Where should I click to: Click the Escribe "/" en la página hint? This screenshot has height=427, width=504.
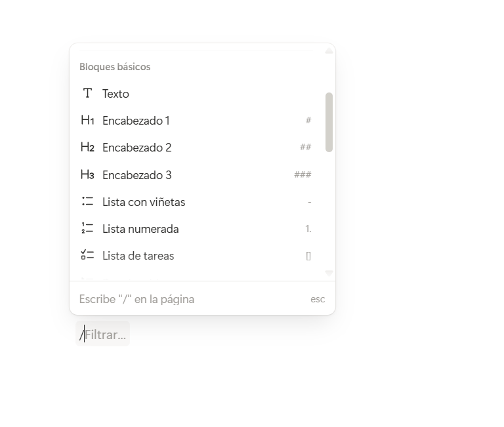tap(136, 299)
